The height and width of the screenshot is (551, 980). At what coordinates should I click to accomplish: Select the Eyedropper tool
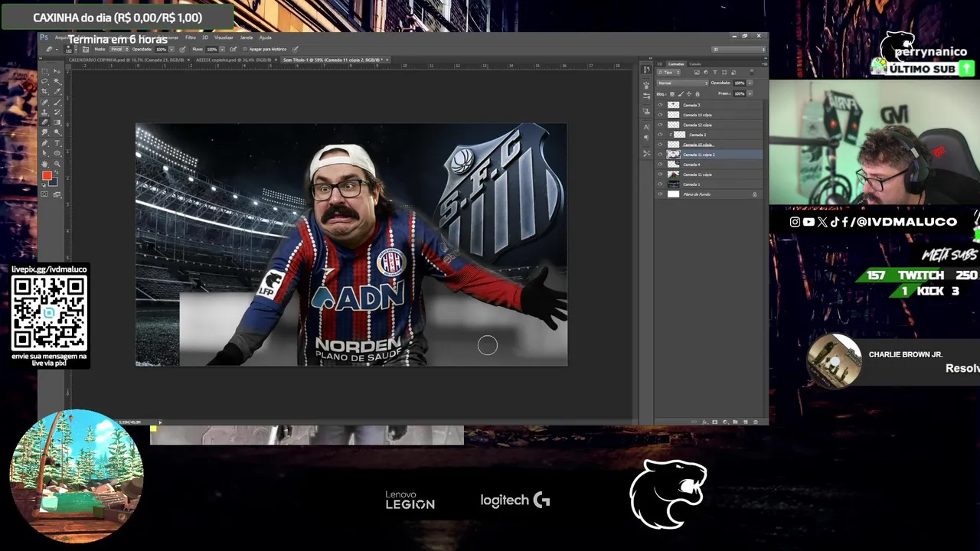tap(57, 92)
